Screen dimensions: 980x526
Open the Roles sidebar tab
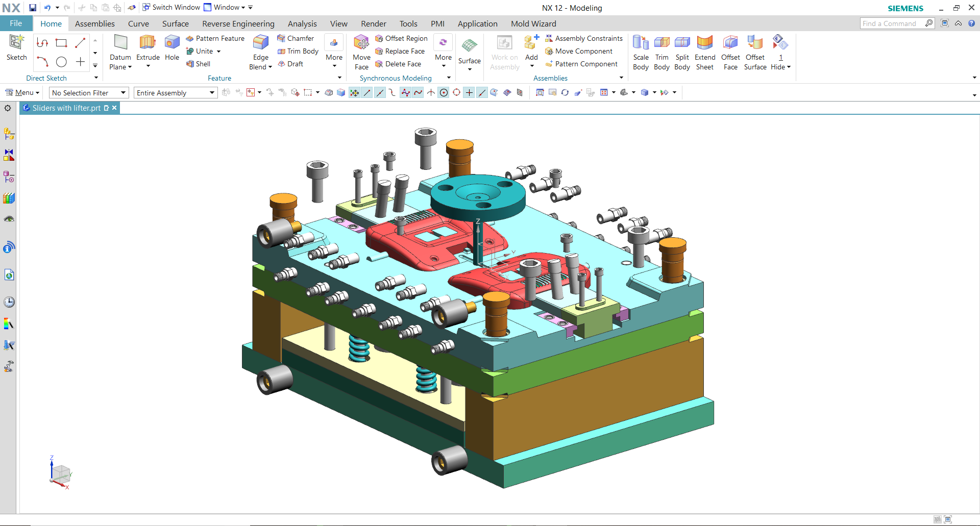pos(9,366)
